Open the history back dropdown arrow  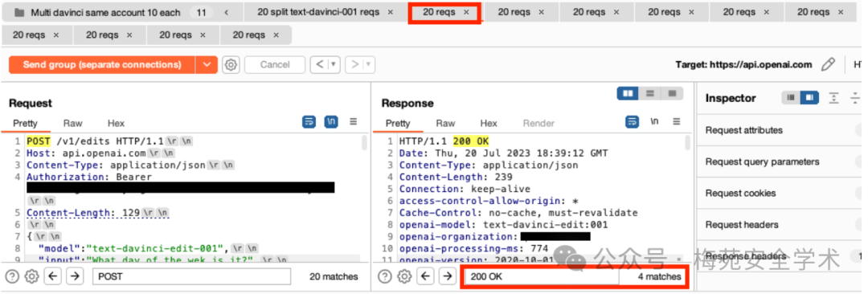click(x=334, y=65)
